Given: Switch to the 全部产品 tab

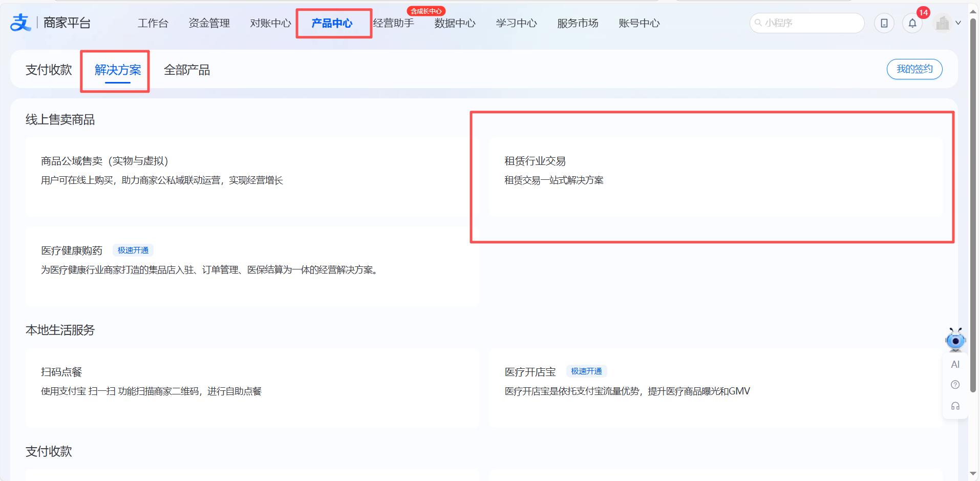Looking at the screenshot, I should [187, 70].
